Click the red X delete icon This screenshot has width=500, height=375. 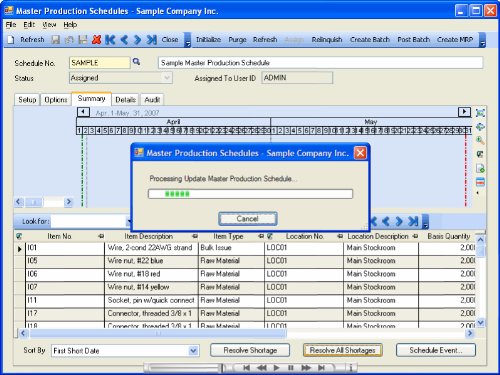tap(96, 40)
